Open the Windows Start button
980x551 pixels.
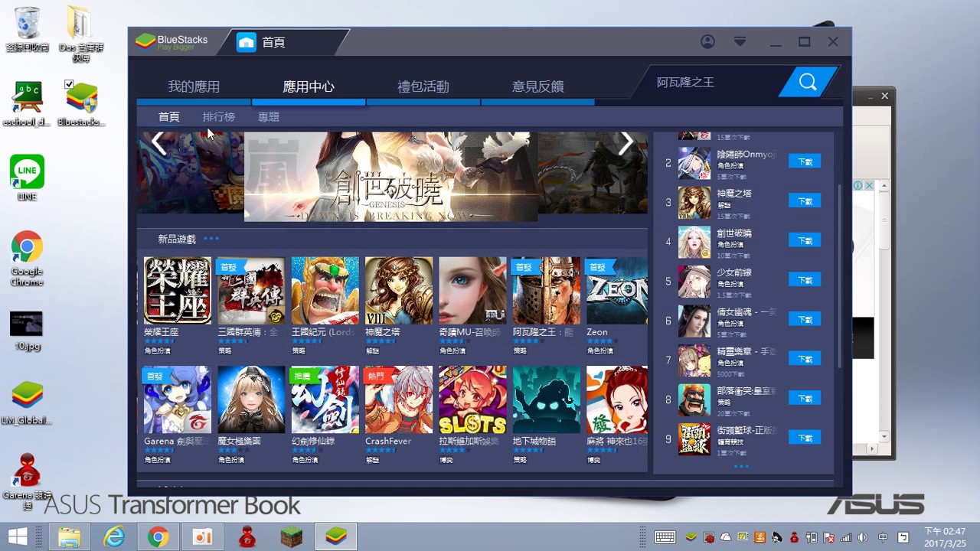pos(18,537)
